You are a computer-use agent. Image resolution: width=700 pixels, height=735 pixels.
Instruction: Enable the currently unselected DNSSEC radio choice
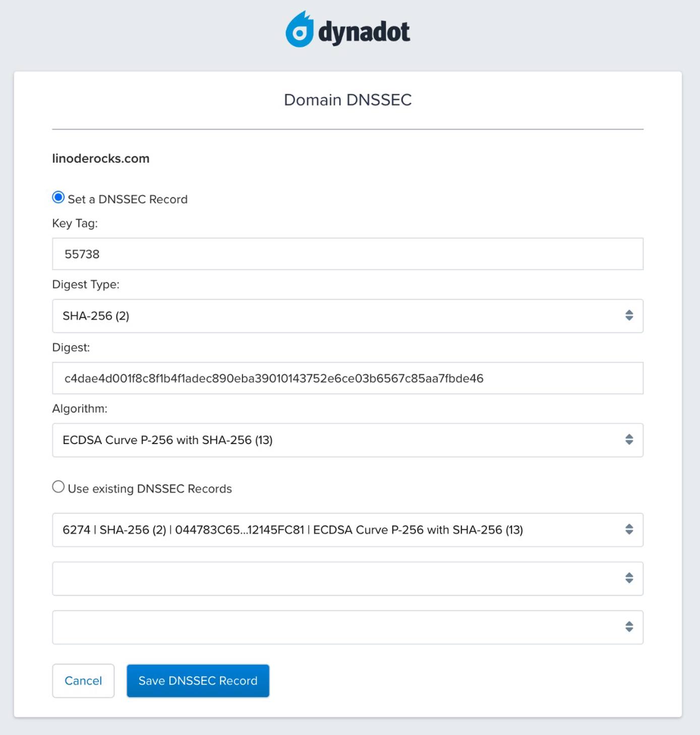click(58, 486)
